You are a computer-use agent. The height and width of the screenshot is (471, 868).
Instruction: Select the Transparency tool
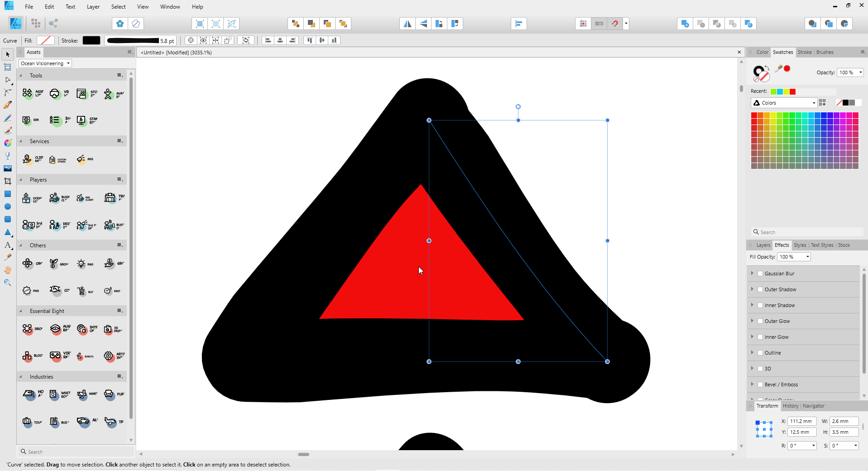point(8,156)
